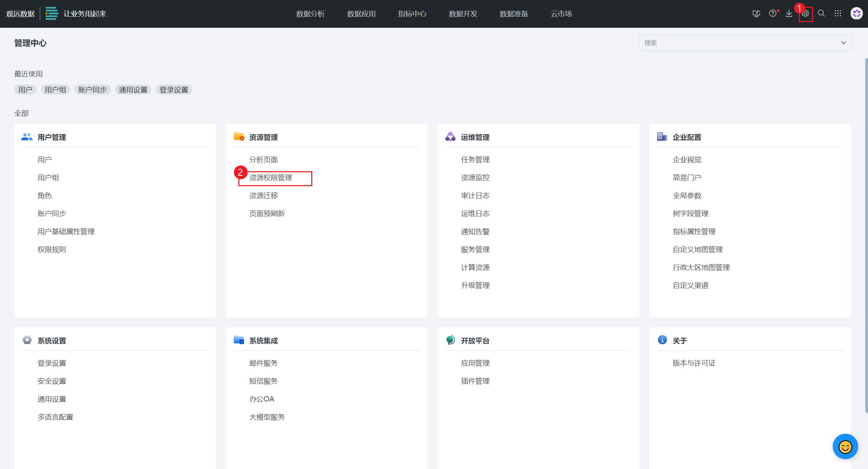Click the smiley face feedback button

point(845,446)
